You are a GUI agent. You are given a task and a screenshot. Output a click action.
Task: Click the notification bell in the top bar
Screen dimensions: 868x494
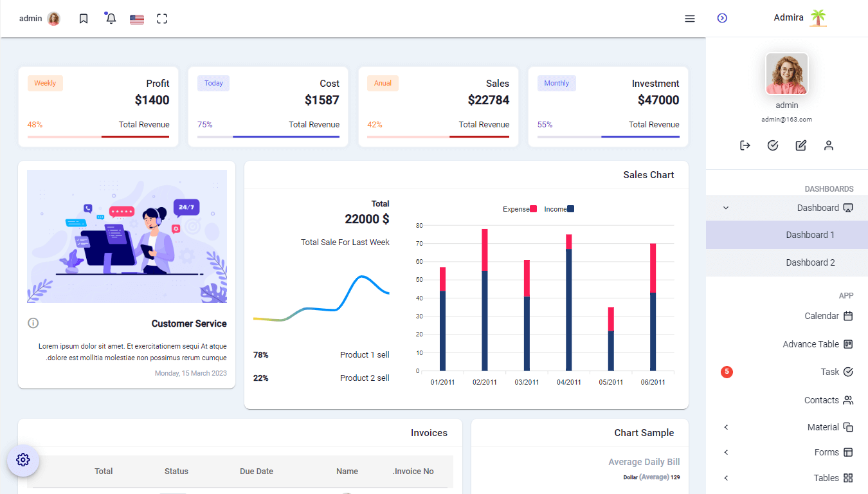[110, 18]
